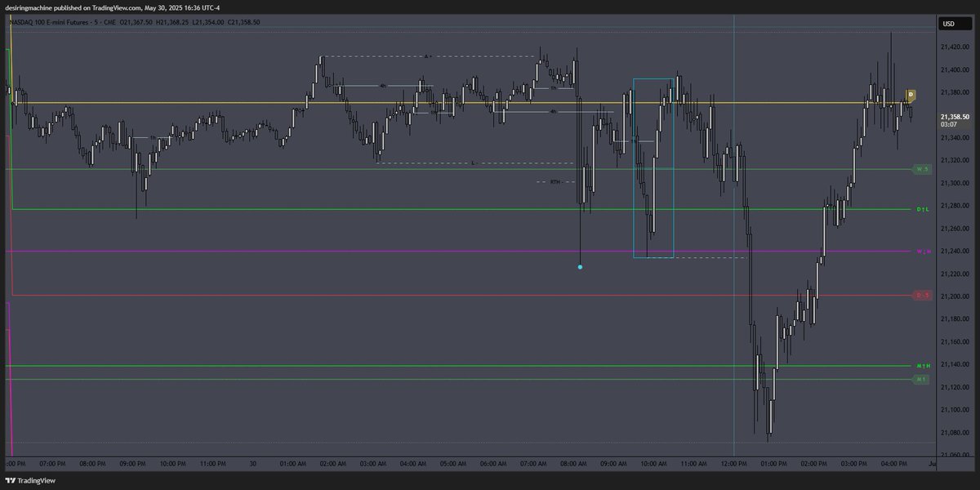
Task: Click the 21,260.00 price axis label
Action: [x=955, y=229]
